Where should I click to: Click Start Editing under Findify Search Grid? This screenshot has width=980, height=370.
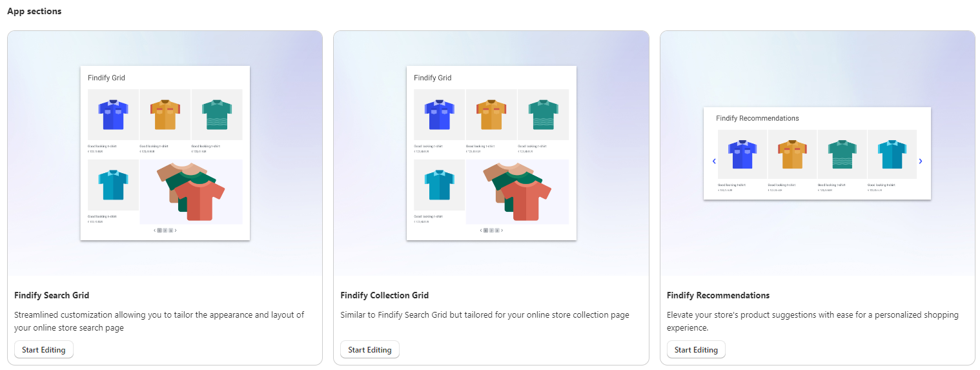coord(44,349)
